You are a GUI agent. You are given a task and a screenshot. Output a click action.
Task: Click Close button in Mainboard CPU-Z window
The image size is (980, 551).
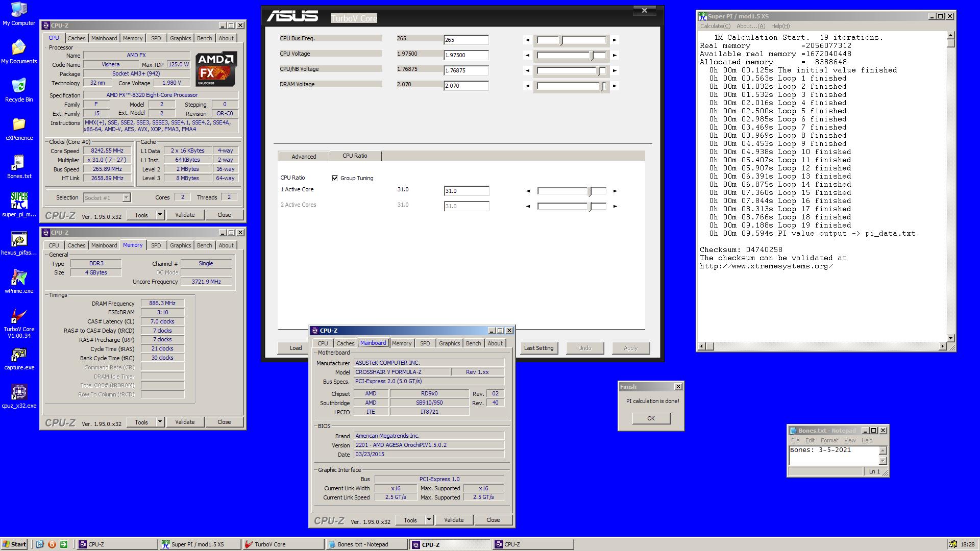coord(493,520)
